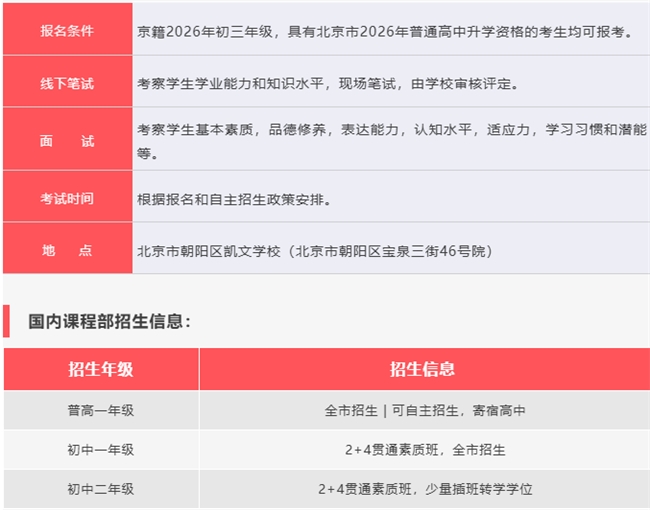
Task: Click the 地点 label cell
Action: tap(67, 250)
